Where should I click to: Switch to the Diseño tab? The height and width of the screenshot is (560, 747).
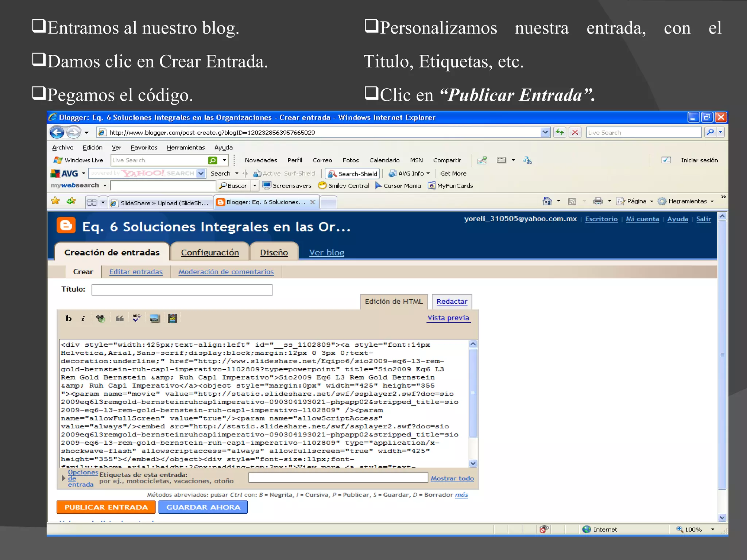click(x=274, y=252)
